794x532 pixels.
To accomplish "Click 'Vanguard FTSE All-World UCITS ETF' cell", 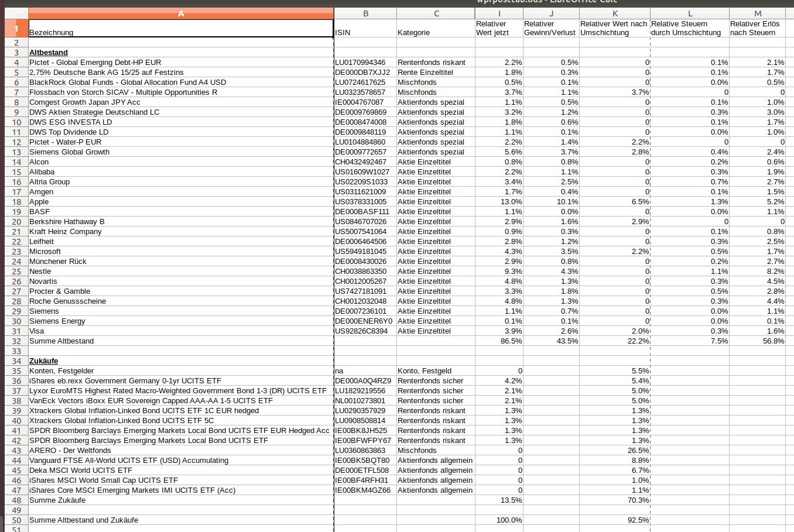I will pyautogui.click(x=181, y=461).
